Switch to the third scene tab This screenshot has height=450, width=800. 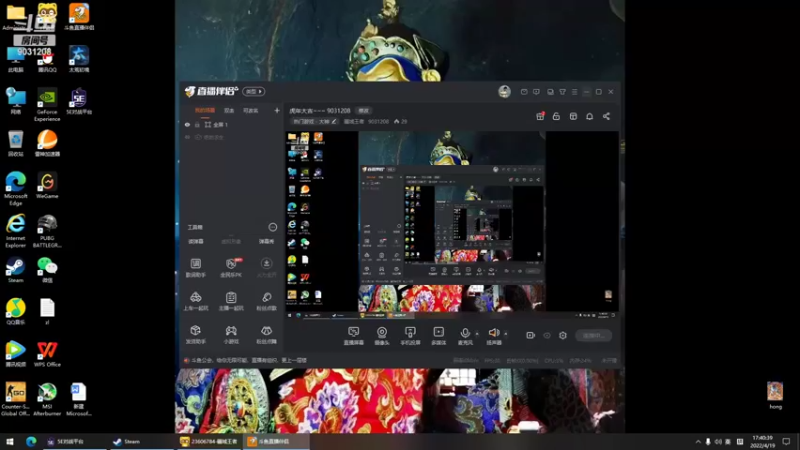coord(251,110)
